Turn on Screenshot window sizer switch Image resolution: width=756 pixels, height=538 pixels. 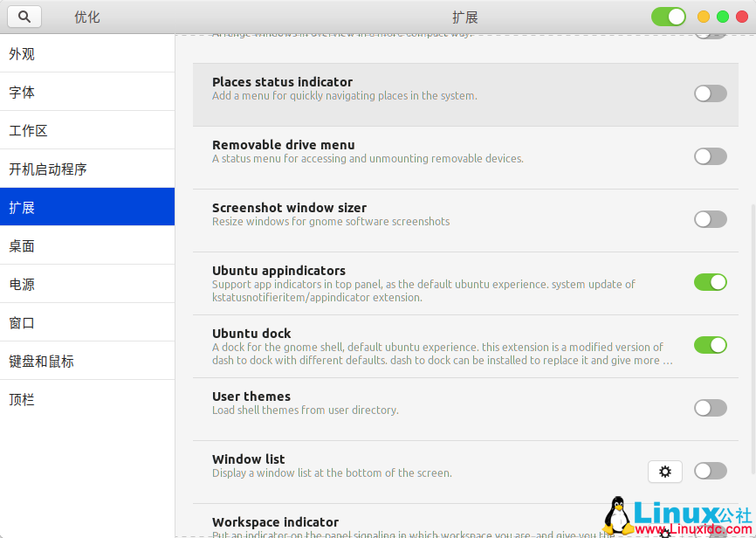click(711, 219)
